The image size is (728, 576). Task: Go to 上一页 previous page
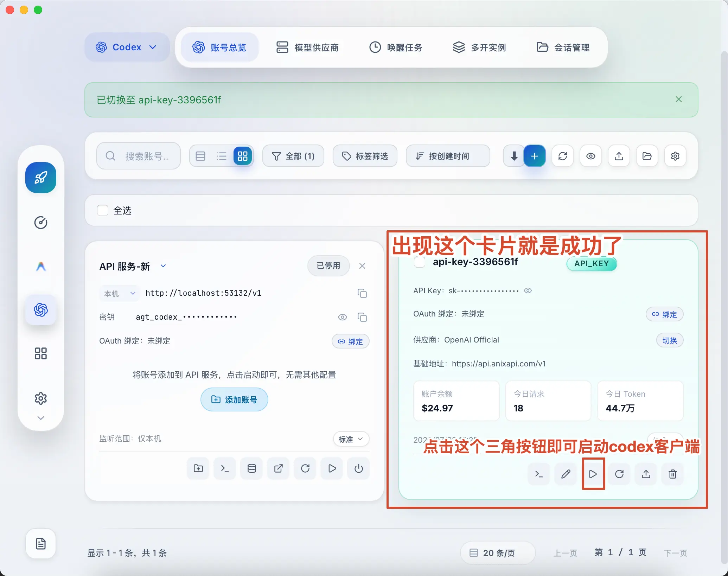565,553
